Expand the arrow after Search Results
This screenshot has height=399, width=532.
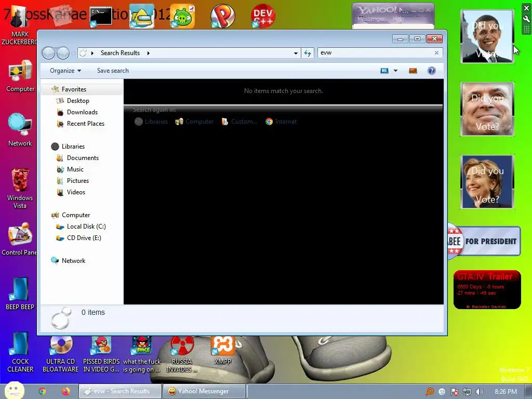pos(148,53)
